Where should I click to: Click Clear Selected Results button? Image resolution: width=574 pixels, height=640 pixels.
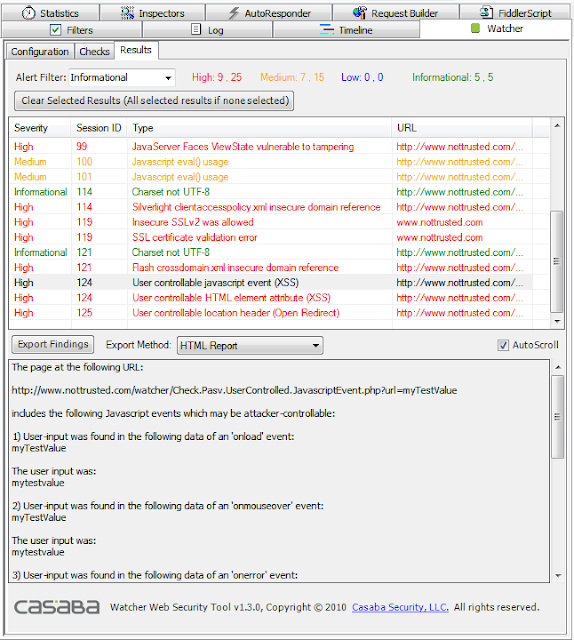154,100
